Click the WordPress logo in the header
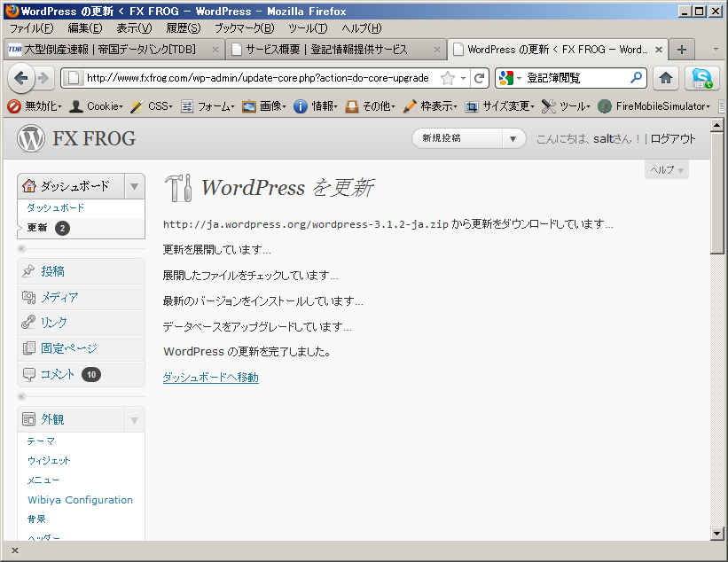 pyautogui.click(x=31, y=138)
